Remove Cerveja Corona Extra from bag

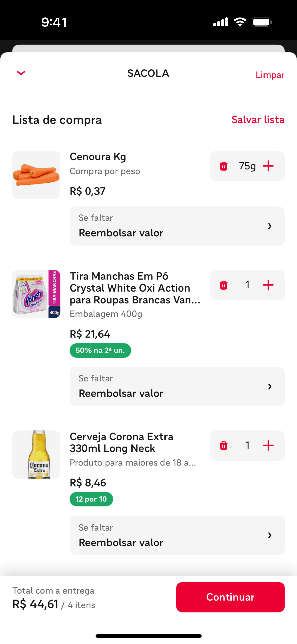point(224,446)
